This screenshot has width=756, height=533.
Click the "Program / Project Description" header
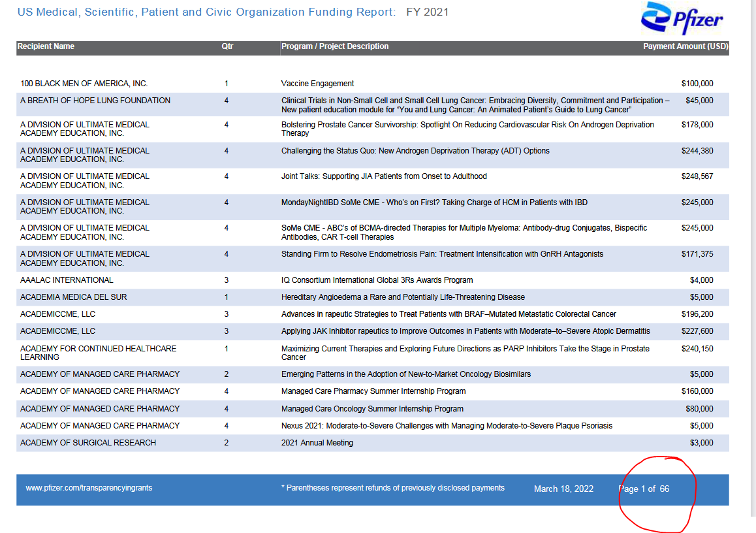(335, 46)
